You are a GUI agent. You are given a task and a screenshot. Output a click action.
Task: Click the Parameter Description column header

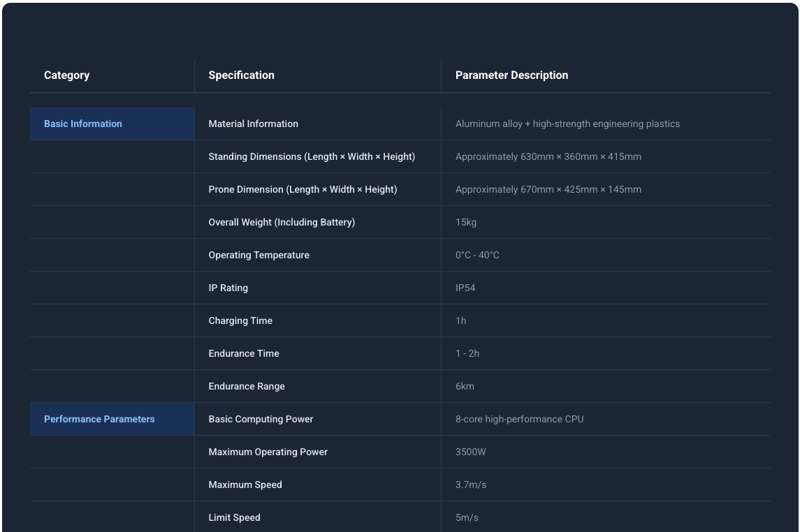pos(511,75)
